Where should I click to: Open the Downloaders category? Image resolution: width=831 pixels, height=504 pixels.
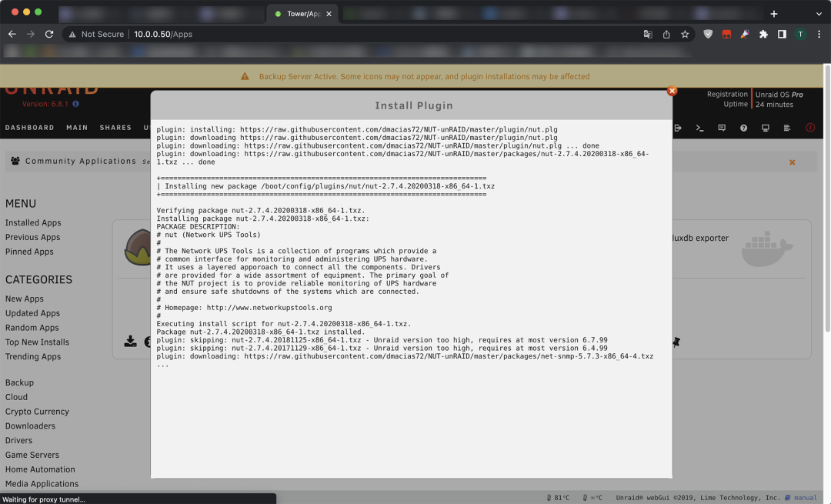[x=30, y=426]
